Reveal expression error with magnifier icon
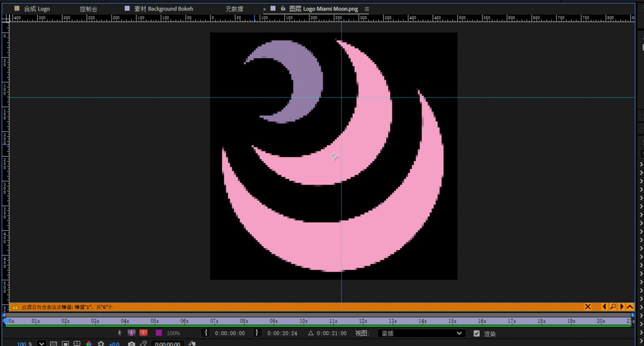 click(613, 307)
